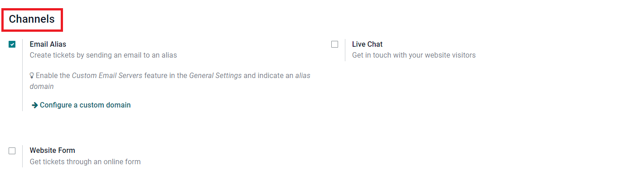
Task: Click the italic General Settings text
Action: (215, 76)
